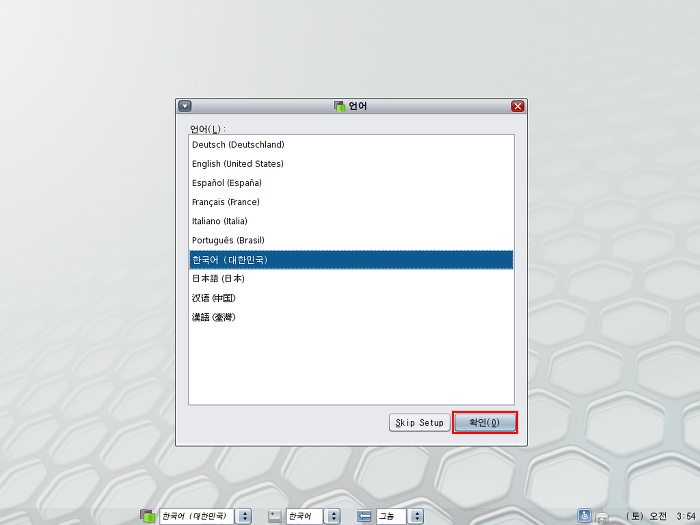Open the 그놈 session dropdown

(x=391, y=517)
